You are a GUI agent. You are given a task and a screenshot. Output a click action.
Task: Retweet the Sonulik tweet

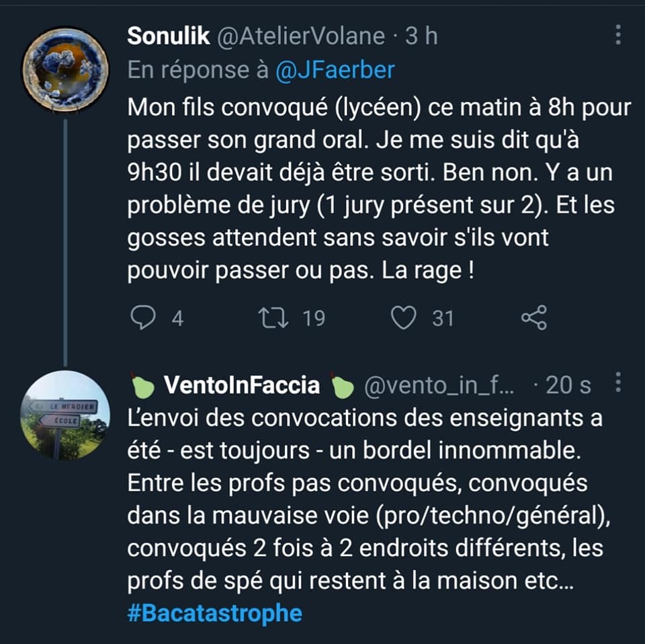(x=273, y=317)
